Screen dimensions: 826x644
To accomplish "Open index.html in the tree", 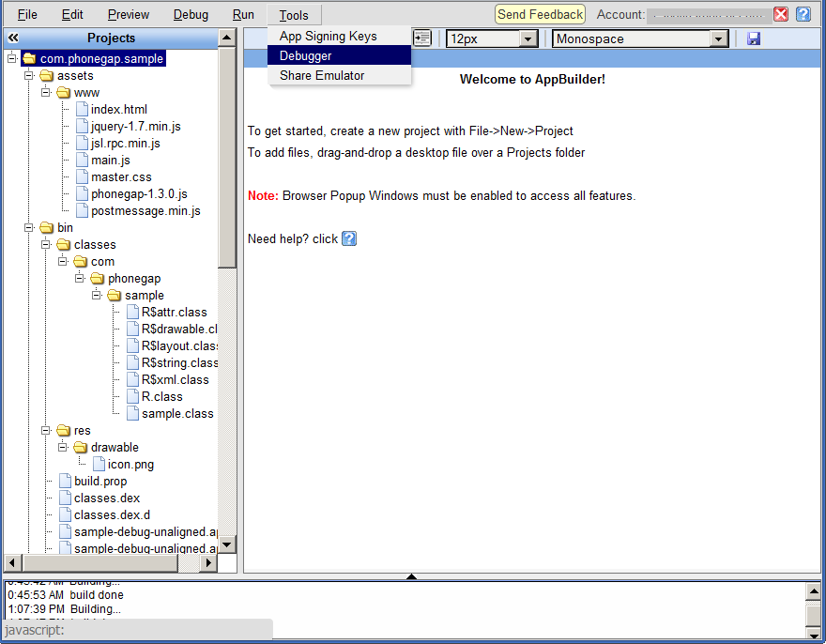I will [x=119, y=109].
